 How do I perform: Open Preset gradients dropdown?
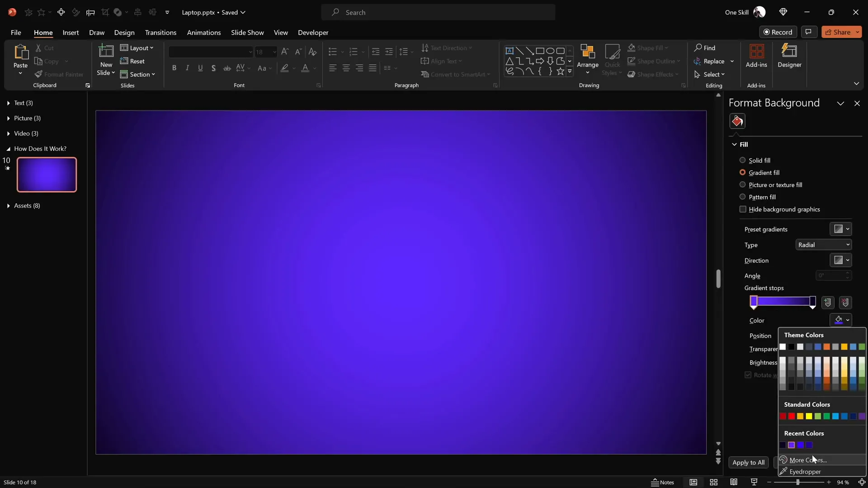(x=840, y=229)
